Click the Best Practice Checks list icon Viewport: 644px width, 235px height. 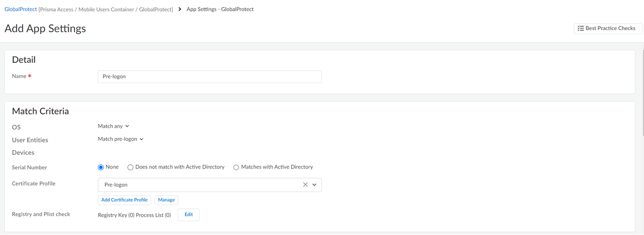click(581, 28)
